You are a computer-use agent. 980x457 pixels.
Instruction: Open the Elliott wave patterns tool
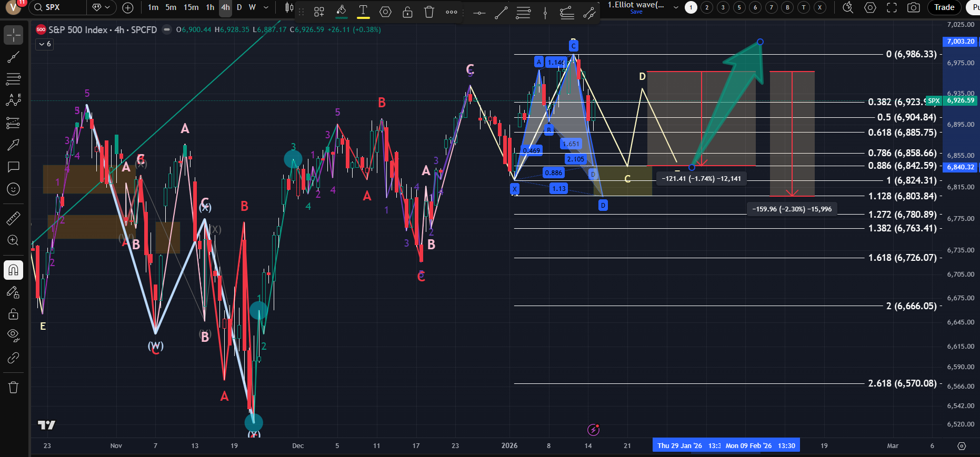pyautogui.click(x=13, y=100)
